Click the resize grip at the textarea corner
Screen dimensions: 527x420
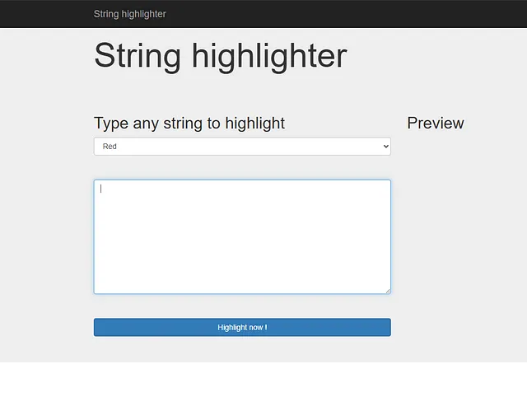pyautogui.click(x=388, y=291)
